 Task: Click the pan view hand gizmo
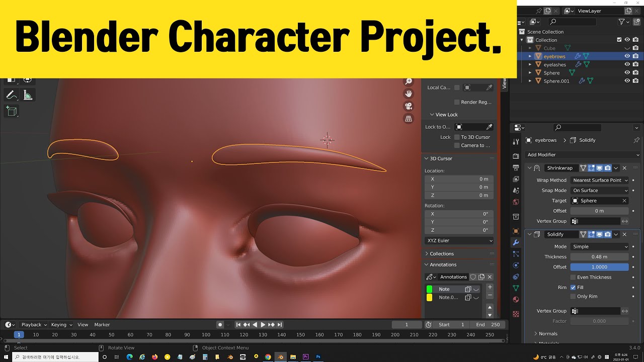(x=409, y=94)
